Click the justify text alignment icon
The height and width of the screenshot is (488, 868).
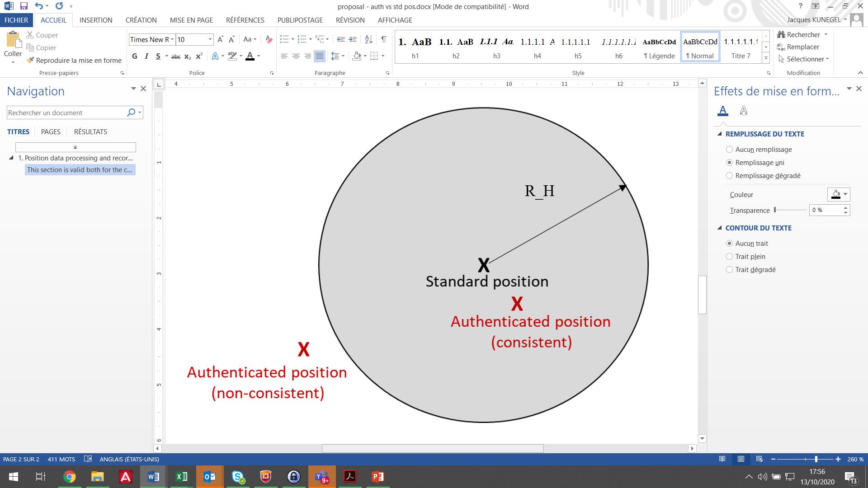click(x=320, y=56)
